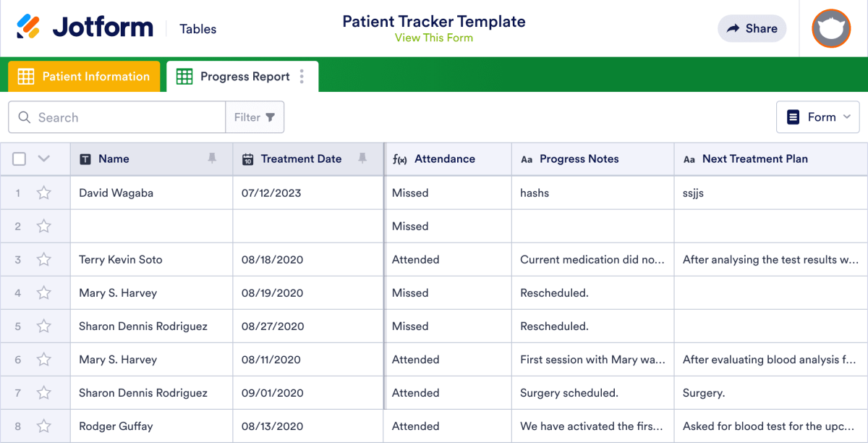Toggle the select-all checkbox in header row

(19, 159)
